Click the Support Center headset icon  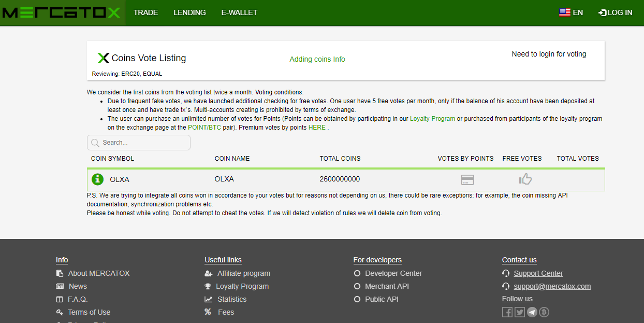[506, 273]
